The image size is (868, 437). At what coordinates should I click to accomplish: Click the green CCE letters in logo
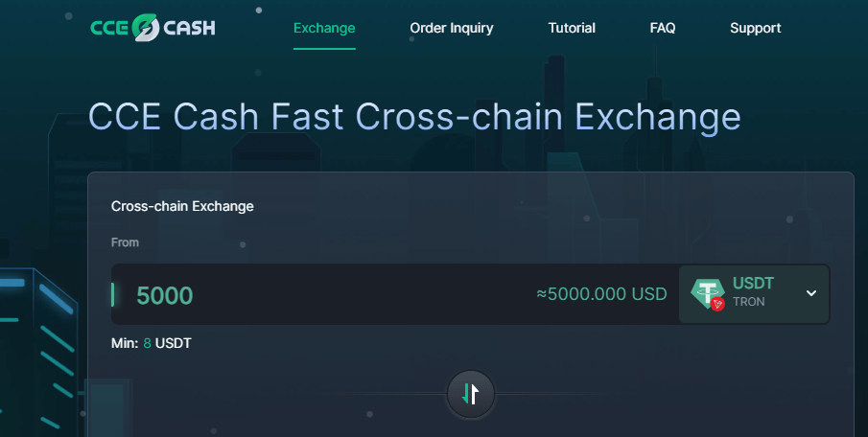point(110,28)
